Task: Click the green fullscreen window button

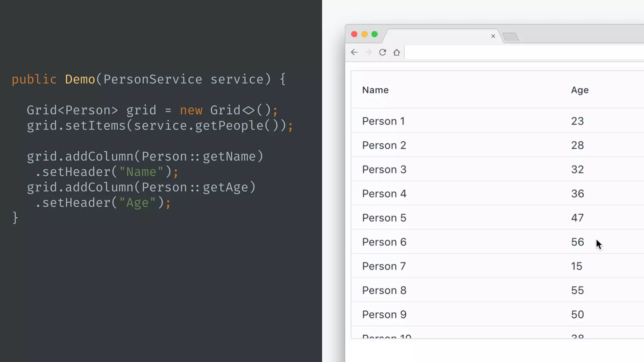Action: pyautogui.click(x=375, y=34)
